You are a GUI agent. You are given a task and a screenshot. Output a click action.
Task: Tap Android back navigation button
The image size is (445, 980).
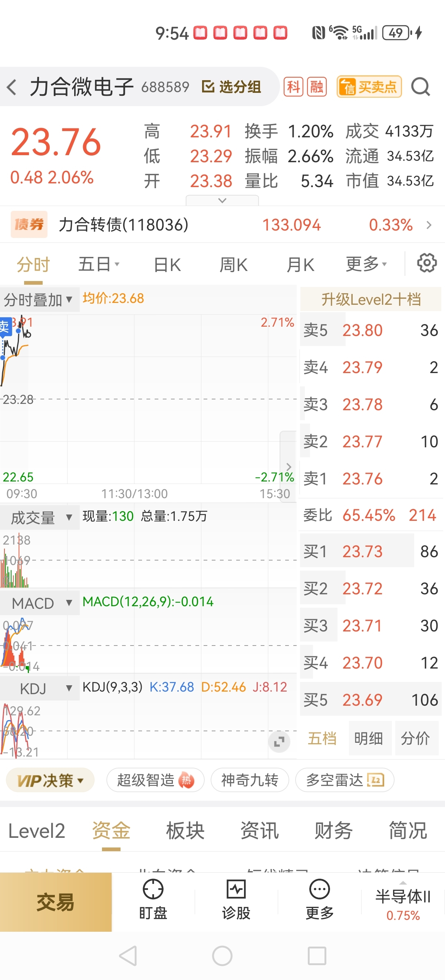click(128, 955)
